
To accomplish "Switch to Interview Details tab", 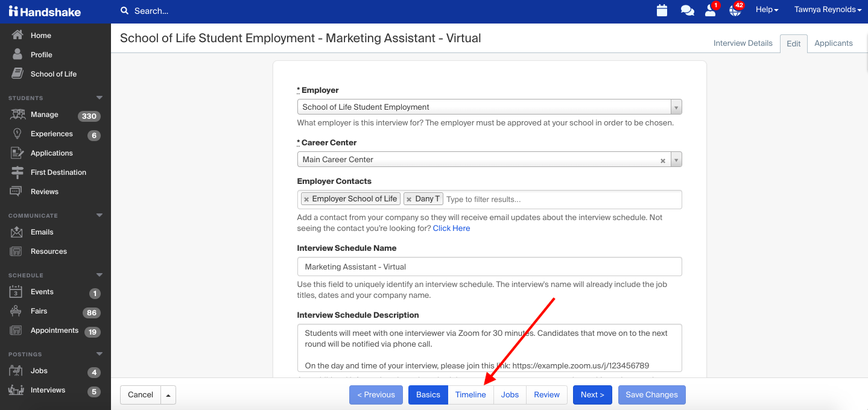I will coord(743,43).
